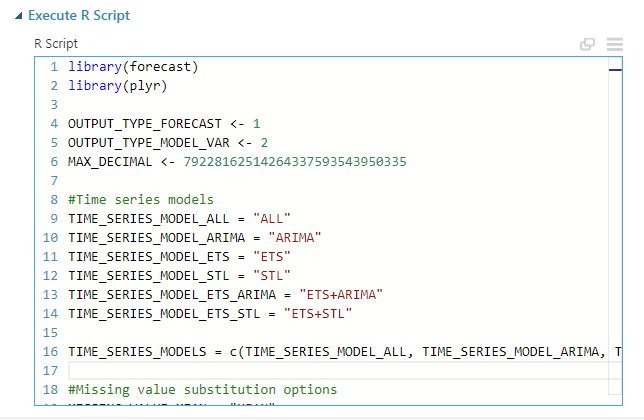Pop out the script editor window
Screen dimensions: 644x420
588,44
